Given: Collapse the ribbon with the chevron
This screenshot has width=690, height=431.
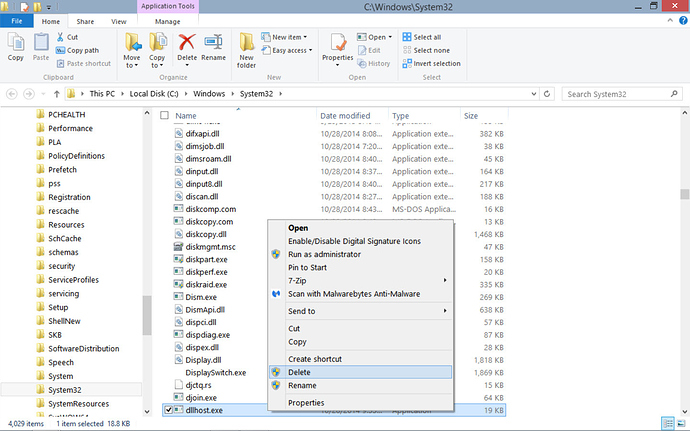Looking at the screenshot, I should (670, 20).
